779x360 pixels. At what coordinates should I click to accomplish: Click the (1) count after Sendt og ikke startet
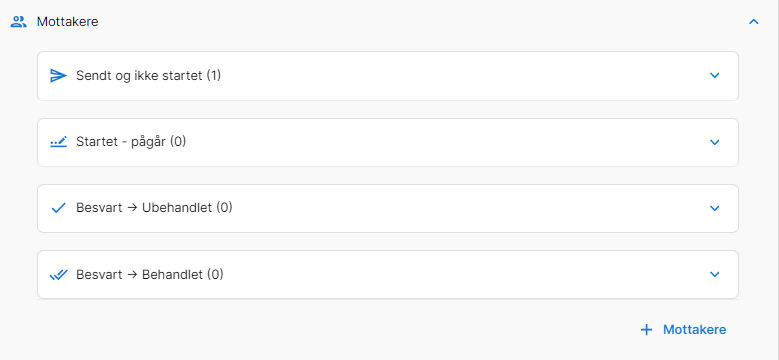(214, 75)
